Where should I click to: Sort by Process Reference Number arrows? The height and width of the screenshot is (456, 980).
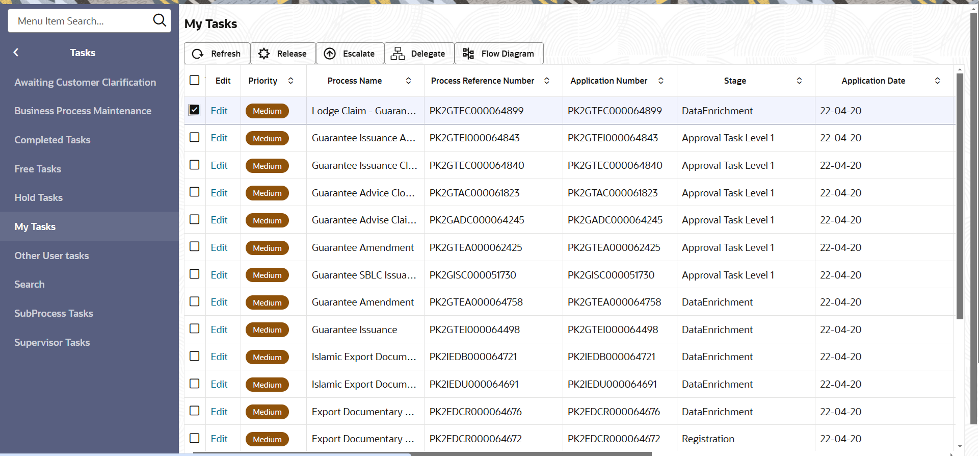547,81
